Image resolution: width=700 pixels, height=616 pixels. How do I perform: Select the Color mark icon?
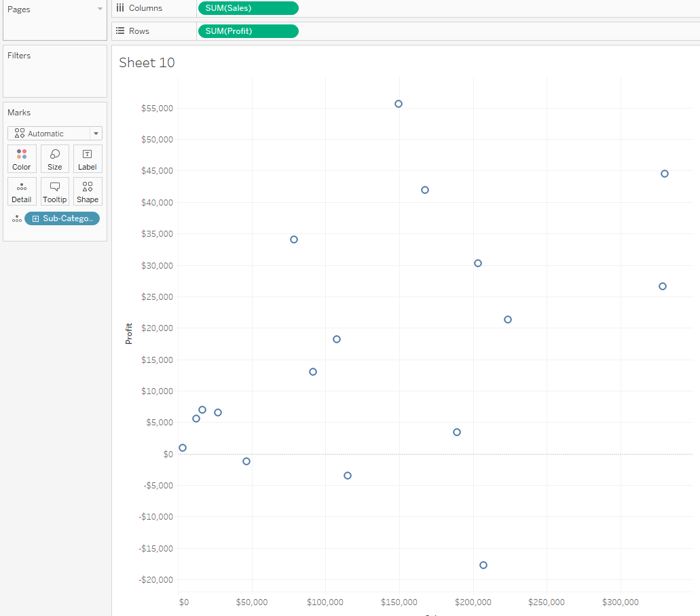coord(21,159)
